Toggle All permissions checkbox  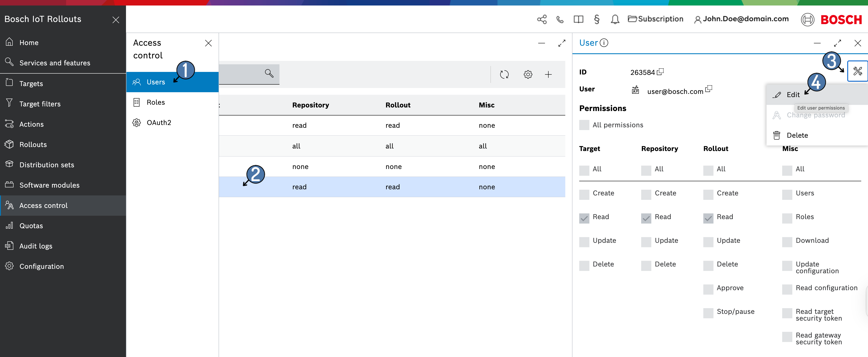584,125
